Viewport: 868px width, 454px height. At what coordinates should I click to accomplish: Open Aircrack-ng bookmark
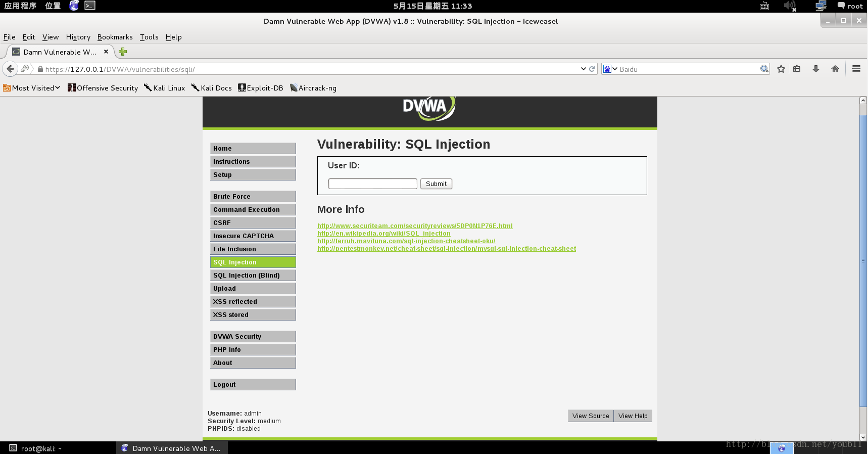coord(313,88)
